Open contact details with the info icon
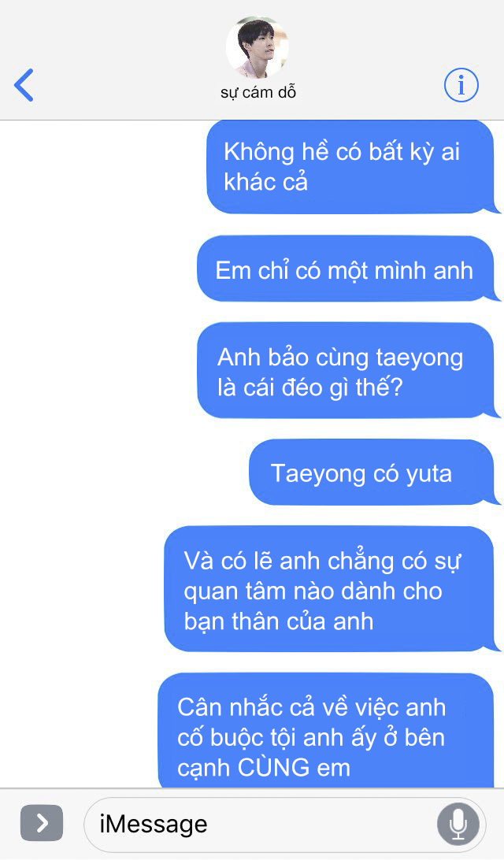The width and height of the screenshot is (504, 860). tap(461, 85)
